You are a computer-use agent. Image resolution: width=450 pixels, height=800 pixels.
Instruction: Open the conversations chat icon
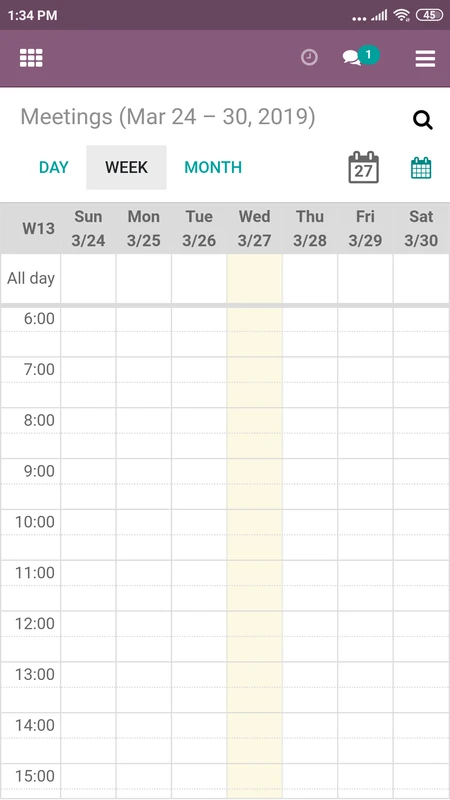coord(352,58)
